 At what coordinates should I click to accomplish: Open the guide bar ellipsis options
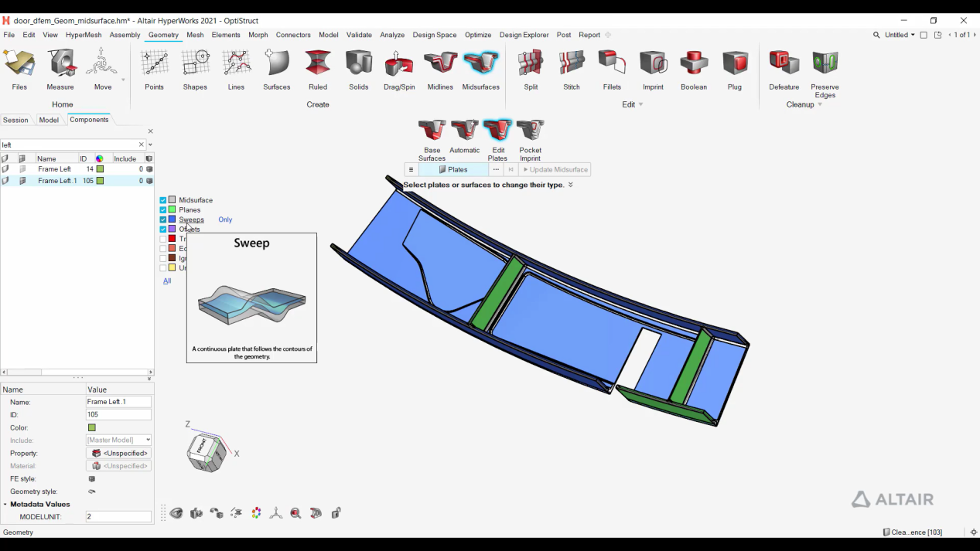tap(496, 170)
